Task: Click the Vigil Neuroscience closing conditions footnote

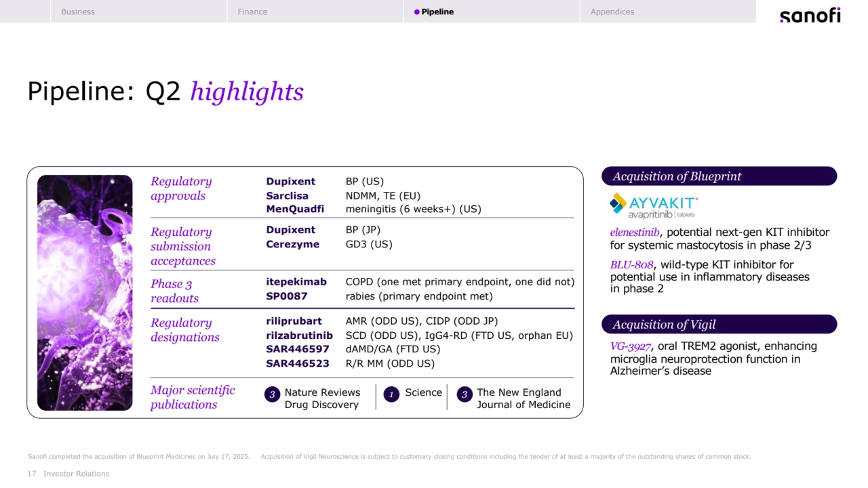Action: [506, 456]
